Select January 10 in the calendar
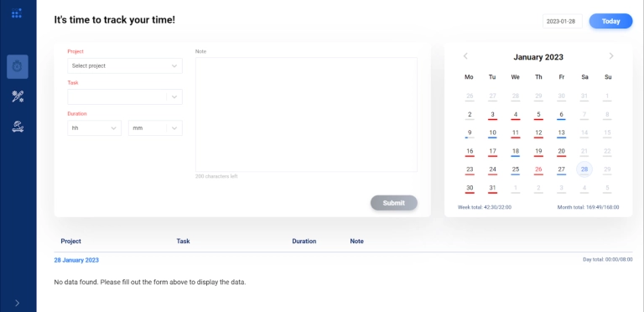Viewport: 644px width, 312px height. (492, 133)
